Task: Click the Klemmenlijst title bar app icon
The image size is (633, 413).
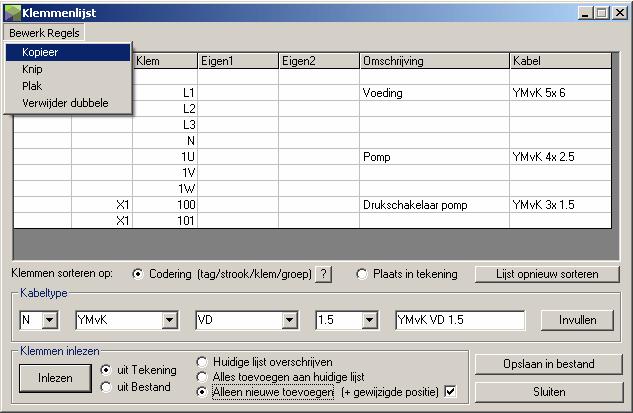Action: pos(12,13)
